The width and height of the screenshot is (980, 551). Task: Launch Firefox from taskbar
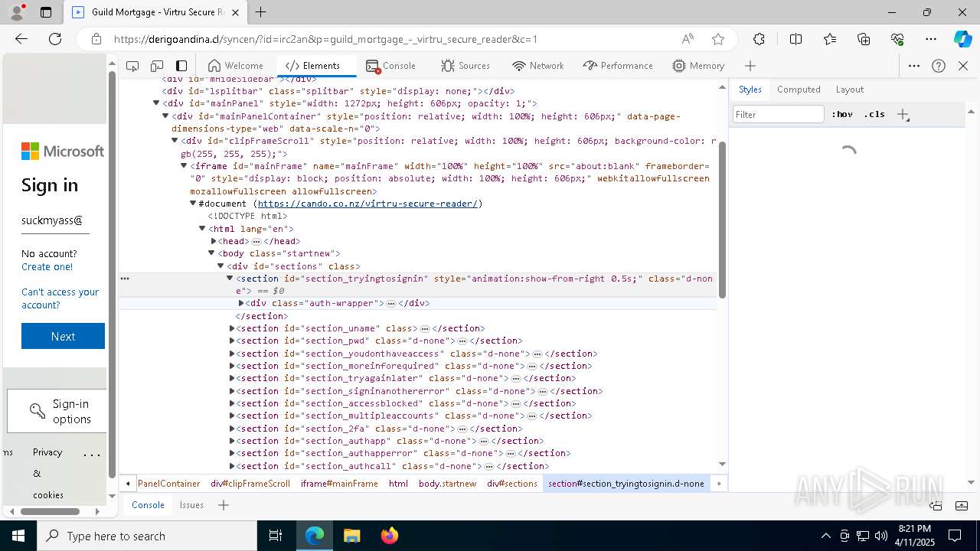(x=390, y=536)
